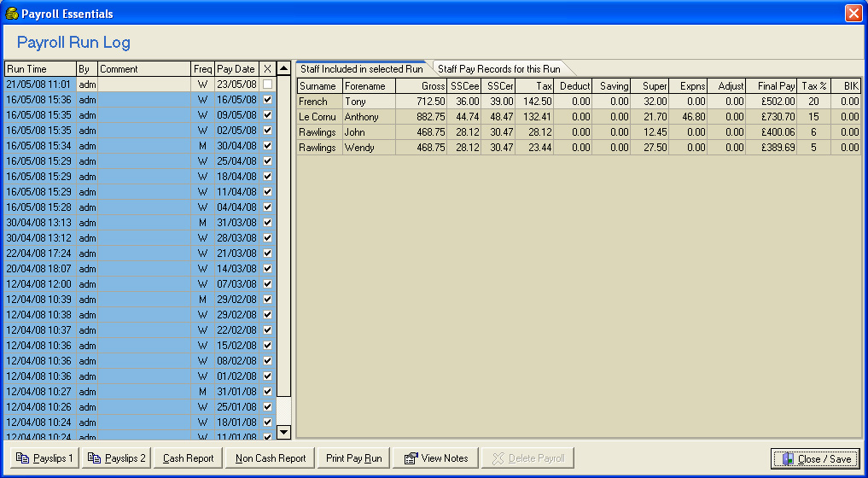The width and height of the screenshot is (868, 478).
Task: Click the Super column header
Action: pyautogui.click(x=650, y=86)
